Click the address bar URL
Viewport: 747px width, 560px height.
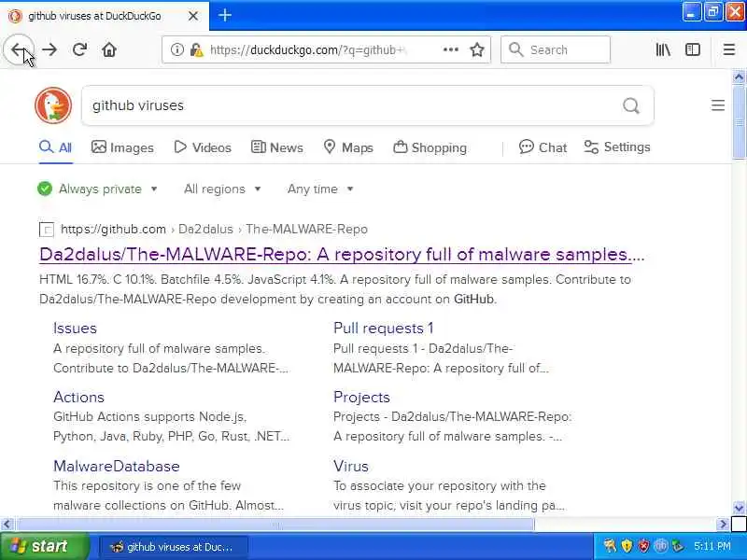click(308, 49)
